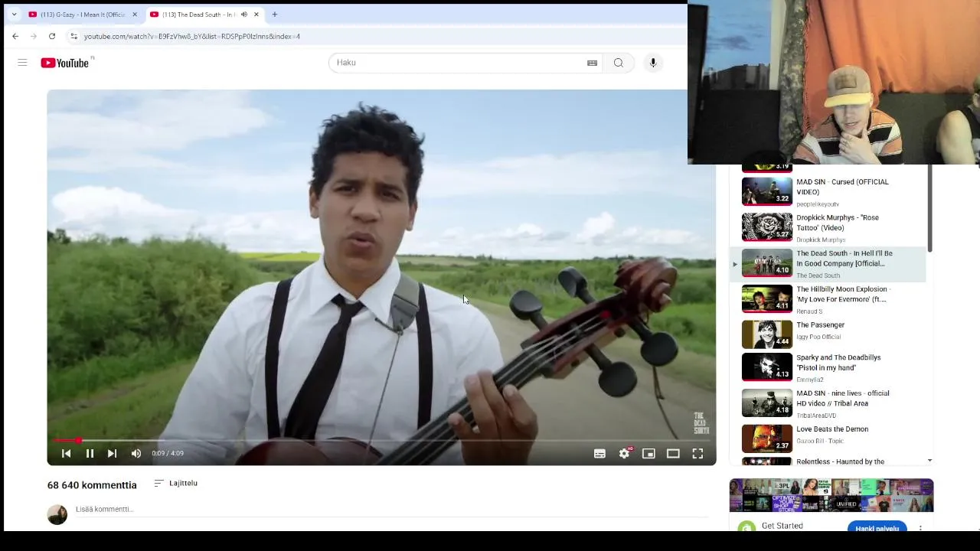The height and width of the screenshot is (551, 980).
Task: Click the TribalAreaDVD channel name
Action: pos(816,416)
